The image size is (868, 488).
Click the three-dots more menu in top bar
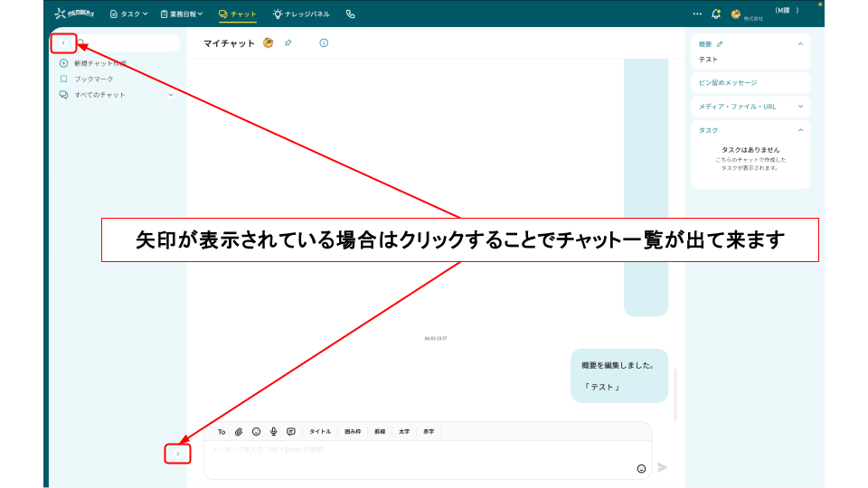click(697, 14)
